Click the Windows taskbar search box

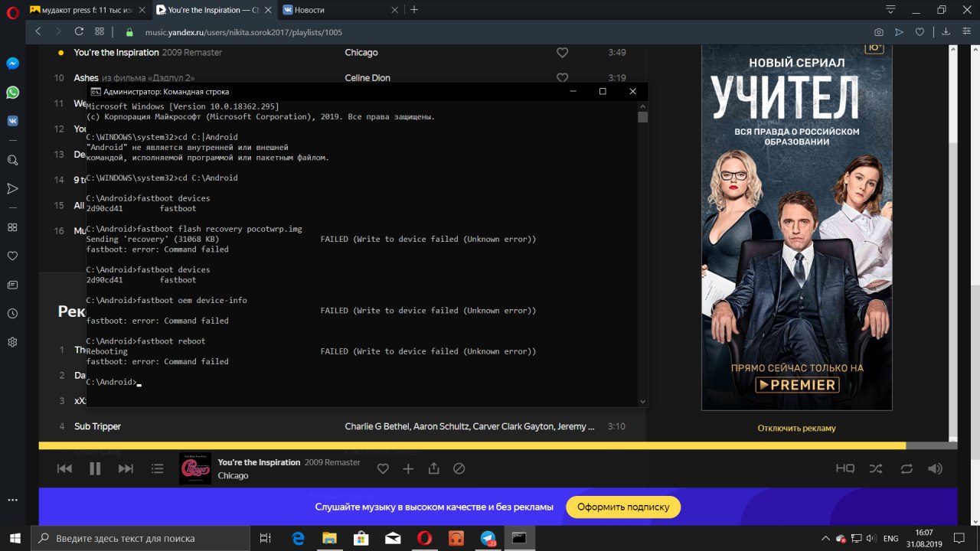[140, 538]
